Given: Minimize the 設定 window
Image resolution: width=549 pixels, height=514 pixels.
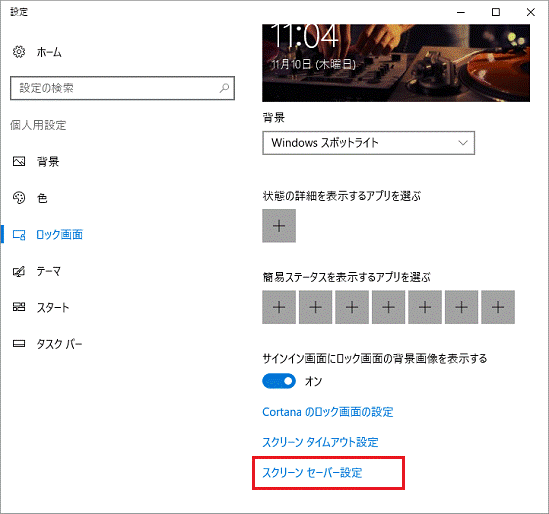Looking at the screenshot, I should (x=461, y=12).
